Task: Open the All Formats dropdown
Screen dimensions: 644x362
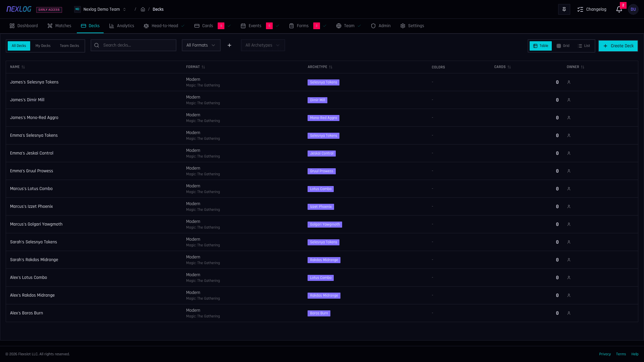Action: tap(201, 45)
